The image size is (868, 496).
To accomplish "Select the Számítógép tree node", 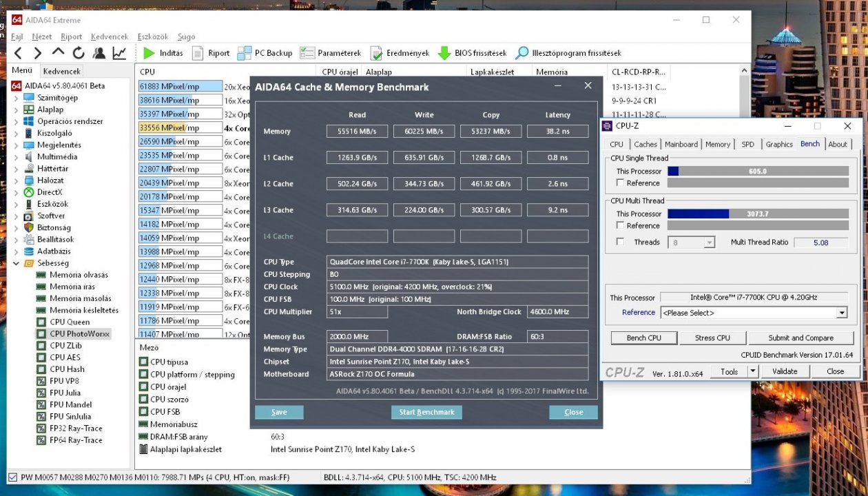I will 57,97.
